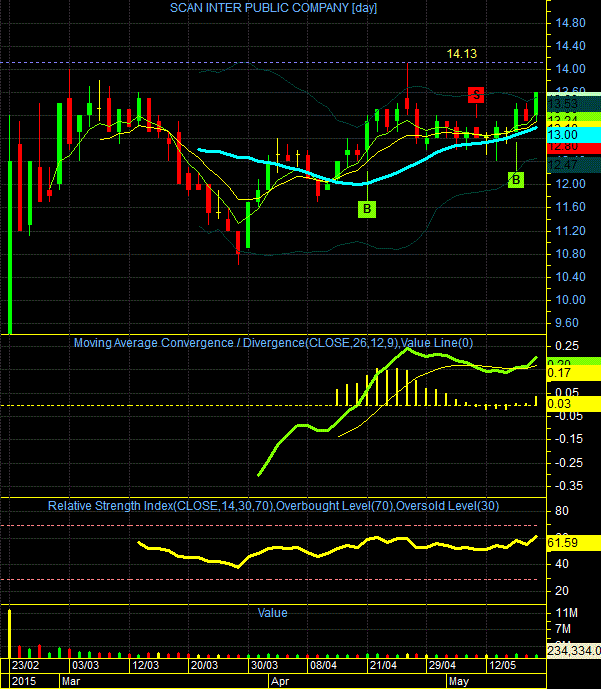Click the Mar month label
The image size is (601, 689).
click(71, 682)
